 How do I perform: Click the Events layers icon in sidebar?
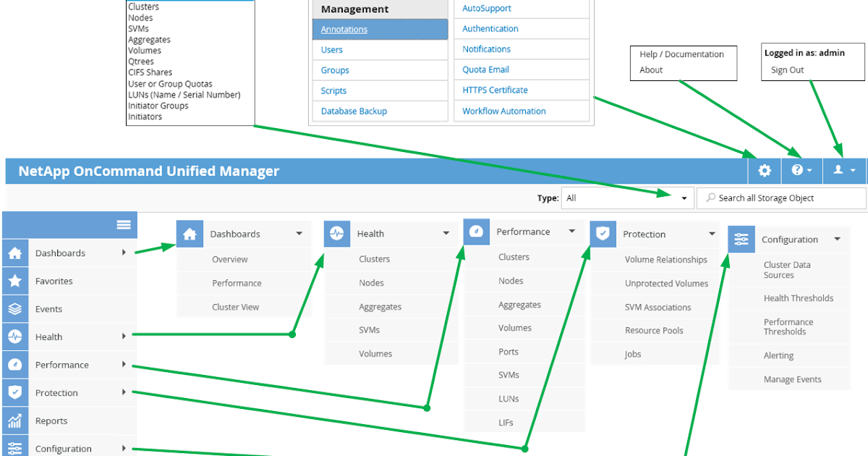click(13, 308)
